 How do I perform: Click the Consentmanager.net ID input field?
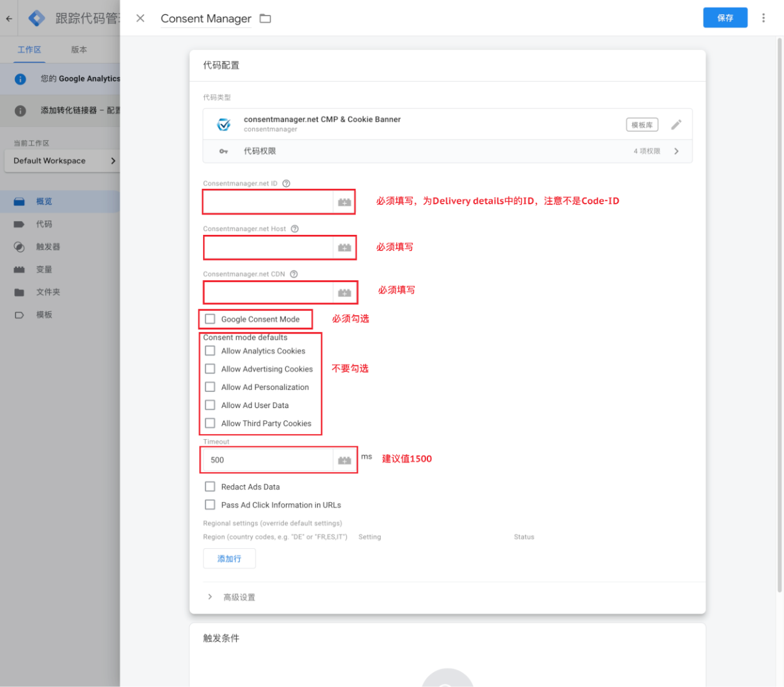[268, 202]
